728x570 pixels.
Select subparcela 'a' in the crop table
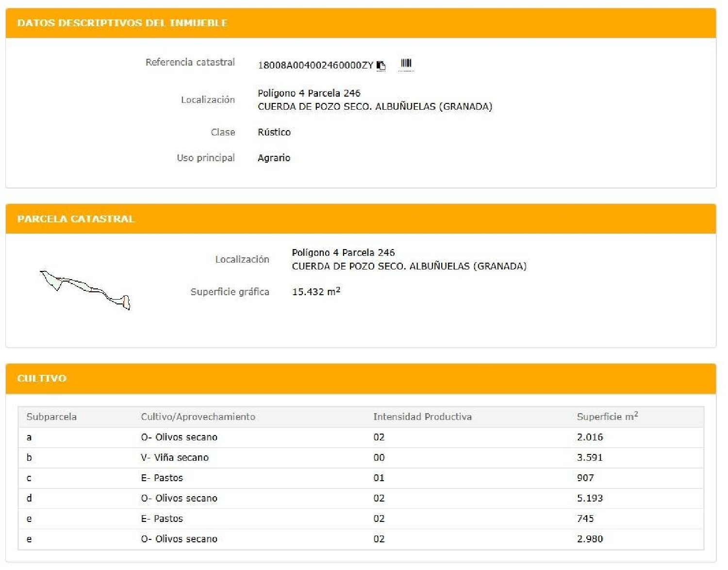(x=29, y=437)
